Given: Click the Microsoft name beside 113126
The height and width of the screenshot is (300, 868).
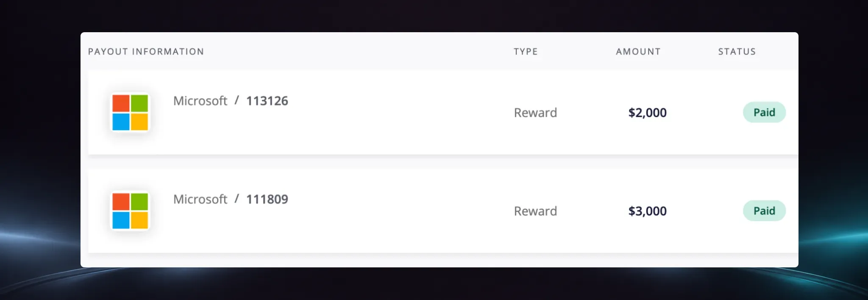Looking at the screenshot, I should pyautogui.click(x=200, y=101).
